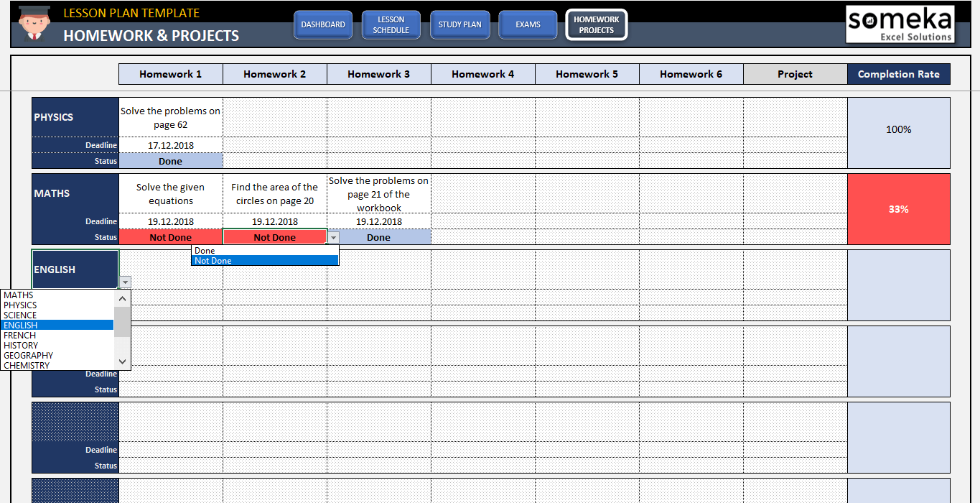Open the status dropdown on Maths Homework 2
Image resolution: width=980 pixels, height=503 pixels.
(x=332, y=236)
